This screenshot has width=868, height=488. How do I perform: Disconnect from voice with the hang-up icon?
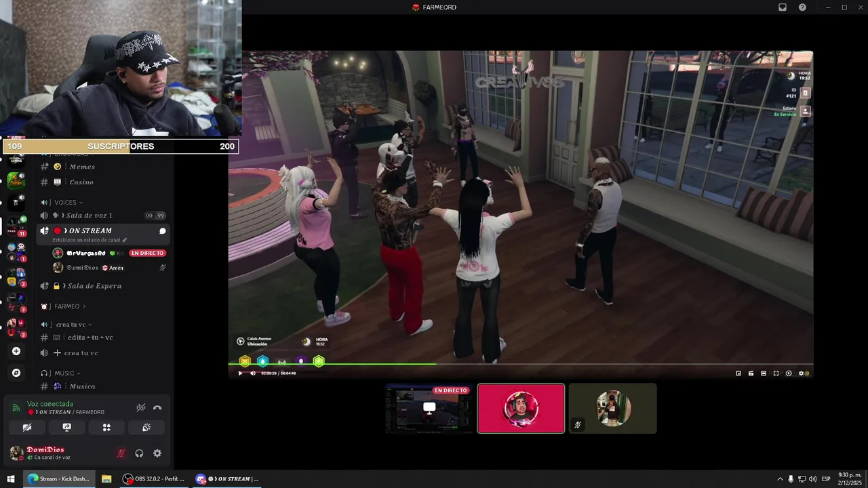point(157,408)
